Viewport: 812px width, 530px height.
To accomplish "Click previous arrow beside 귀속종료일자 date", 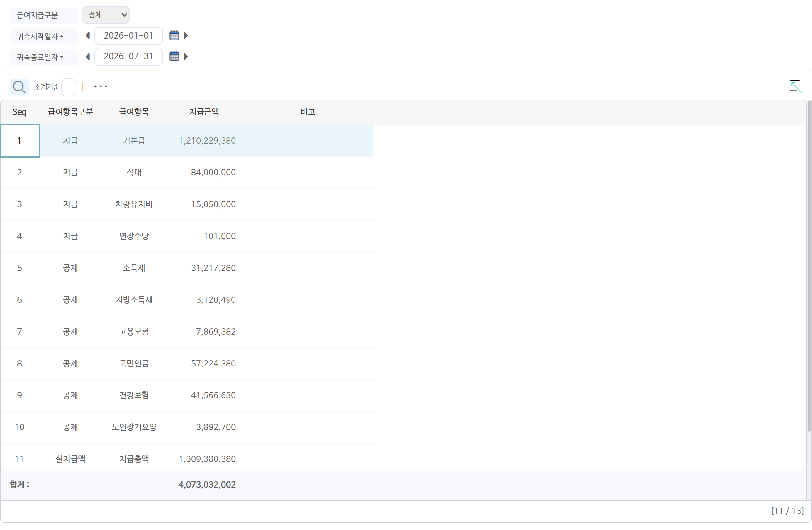I will pyautogui.click(x=88, y=56).
